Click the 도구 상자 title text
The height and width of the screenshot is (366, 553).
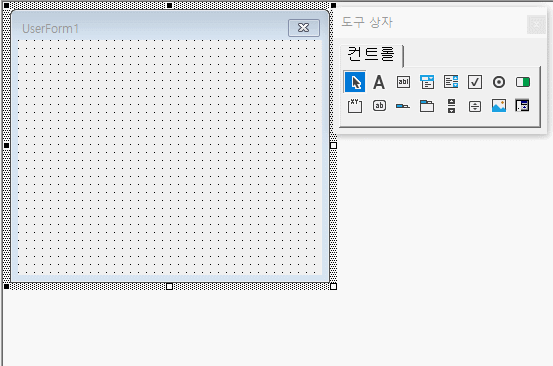click(x=367, y=22)
